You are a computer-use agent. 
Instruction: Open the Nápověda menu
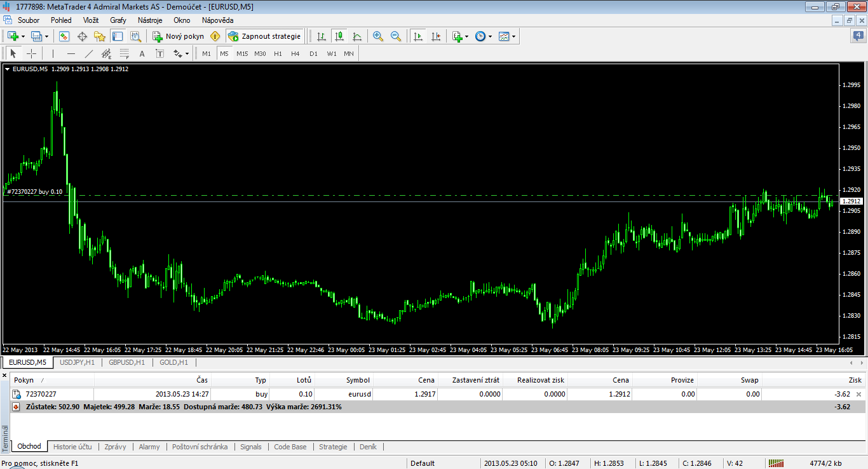coord(218,20)
